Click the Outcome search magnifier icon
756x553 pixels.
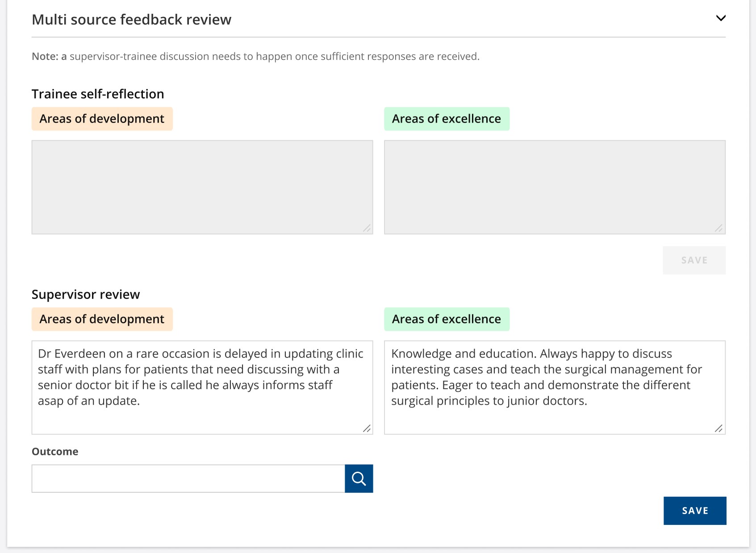tap(359, 479)
